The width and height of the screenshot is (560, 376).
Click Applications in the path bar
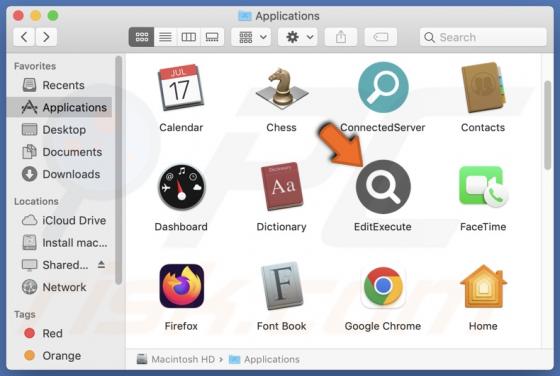pos(264,359)
